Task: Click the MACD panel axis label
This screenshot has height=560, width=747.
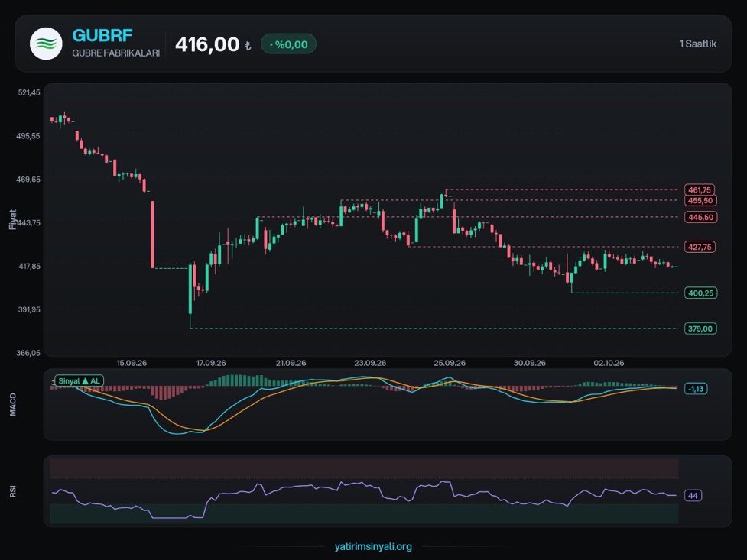Action: [13, 404]
